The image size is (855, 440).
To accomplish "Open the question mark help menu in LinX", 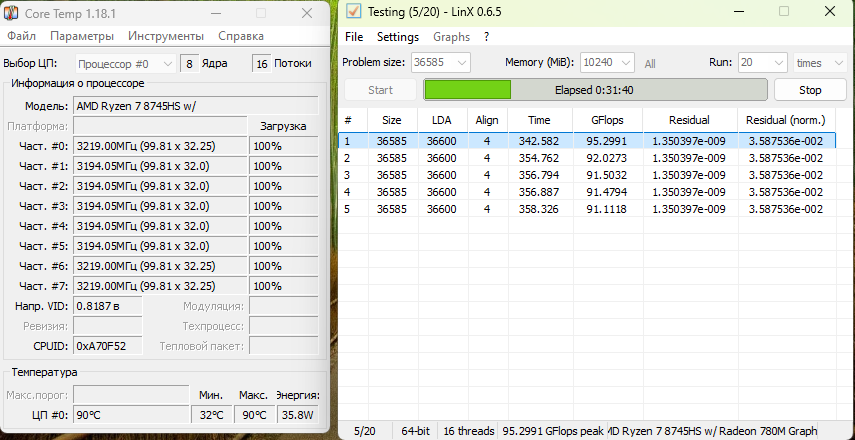I will [486, 37].
